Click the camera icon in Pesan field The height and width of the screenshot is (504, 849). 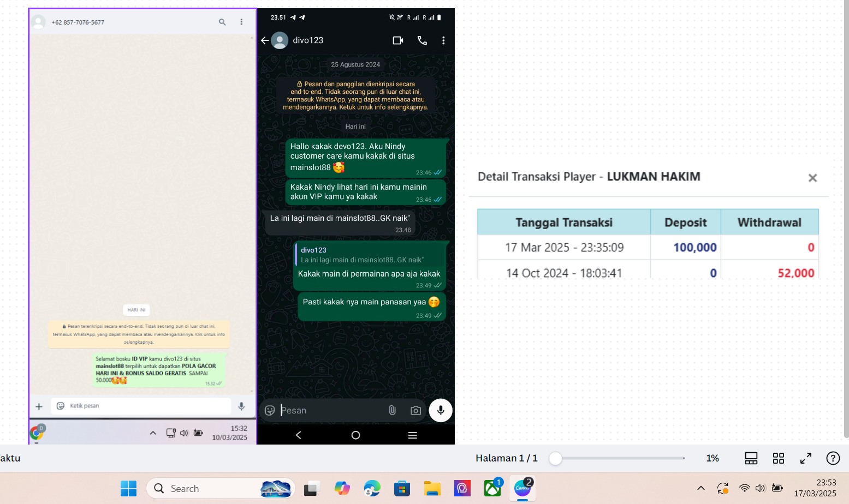pyautogui.click(x=415, y=410)
